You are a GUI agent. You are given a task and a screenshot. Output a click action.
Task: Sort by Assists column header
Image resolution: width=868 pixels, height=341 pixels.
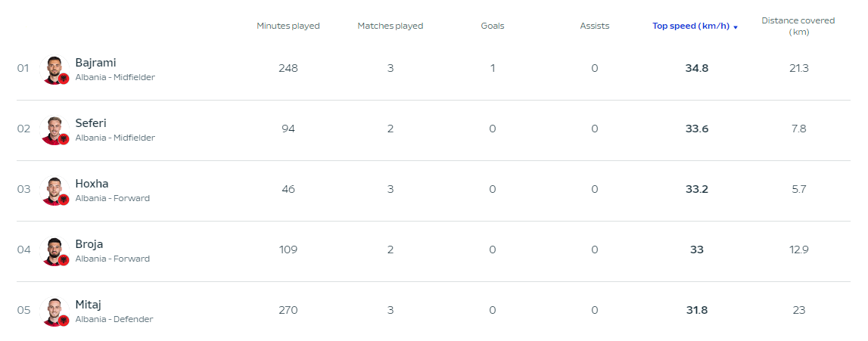pyautogui.click(x=595, y=26)
